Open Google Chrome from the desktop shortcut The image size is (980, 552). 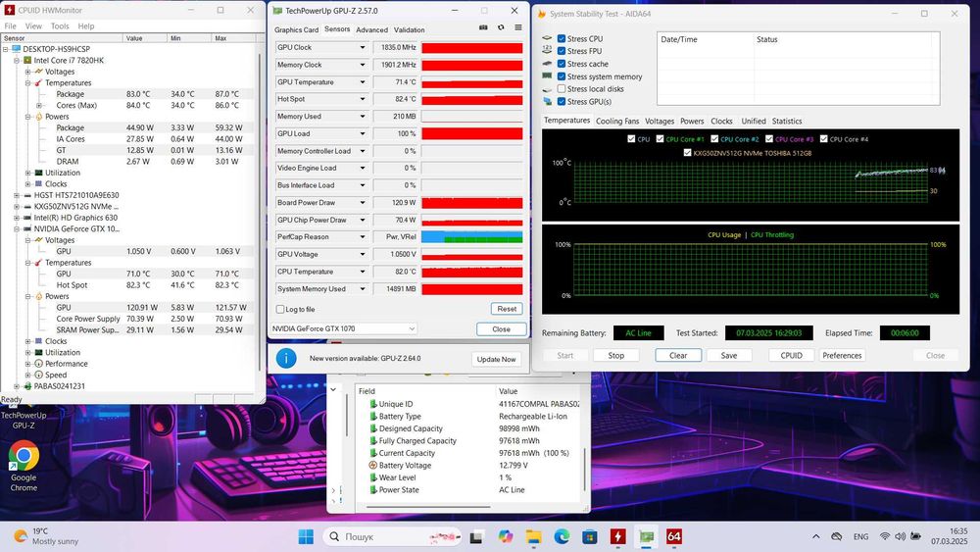click(x=24, y=457)
